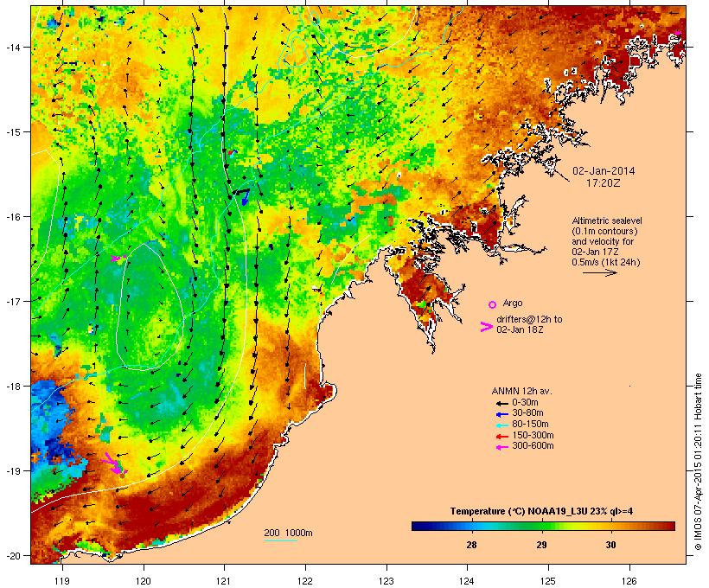Screen dimensions: 709x588
Task: Click the 'ANMN 12h av.' legend heading
Action: [x=521, y=391]
